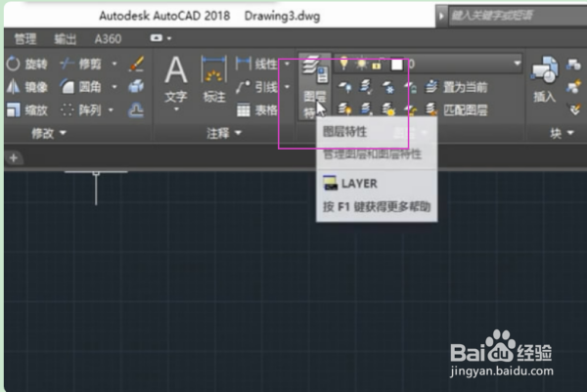Toggle layer 0 lock icon in dropdown
Viewport: 587px width, 392px height.
pos(378,65)
